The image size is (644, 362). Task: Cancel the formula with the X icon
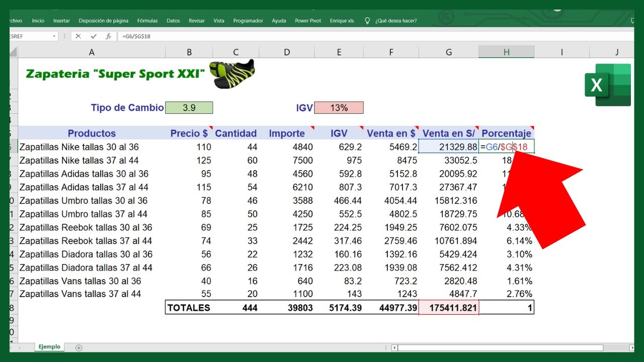pyautogui.click(x=78, y=36)
